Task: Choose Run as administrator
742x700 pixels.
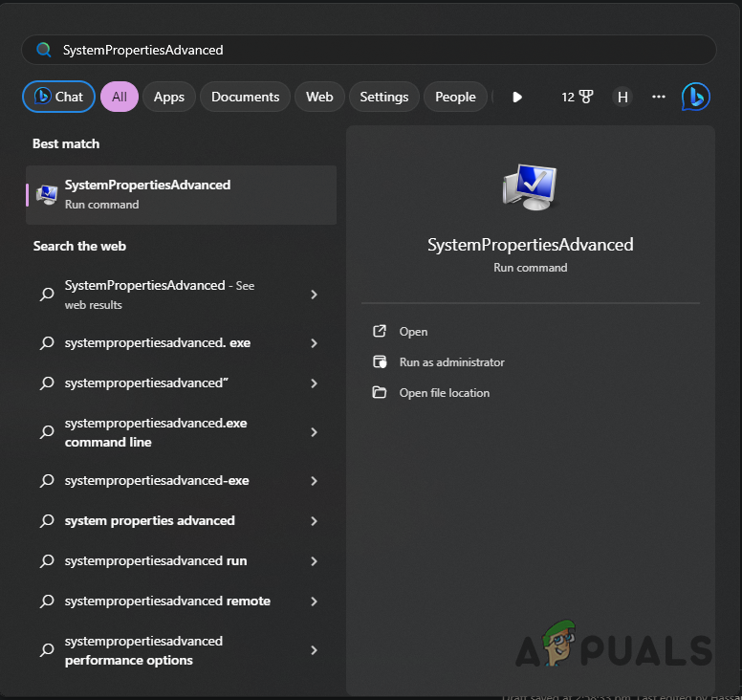Action: pos(452,362)
